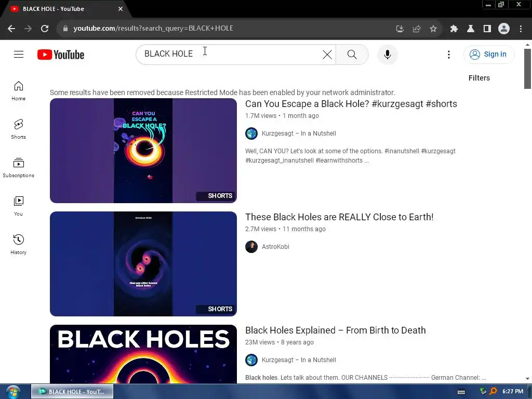
Task: Click the AstroKobi channel avatar
Action: pyautogui.click(x=251, y=247)
